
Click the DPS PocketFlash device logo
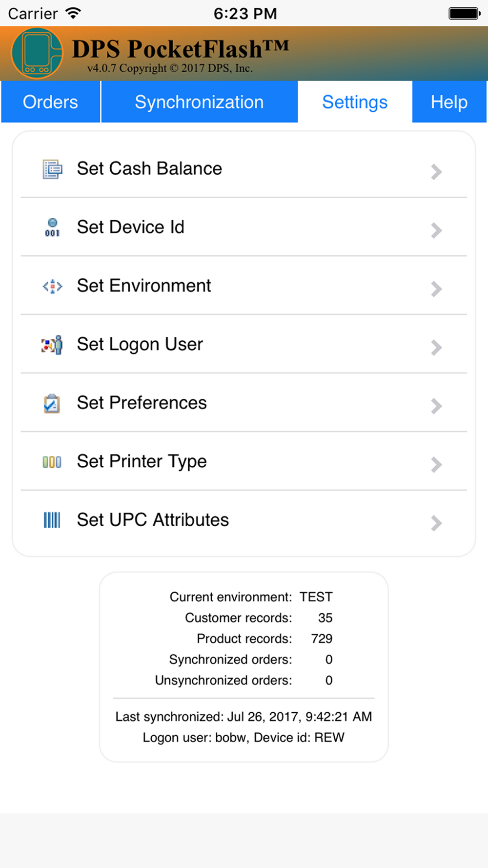(37, 54)
